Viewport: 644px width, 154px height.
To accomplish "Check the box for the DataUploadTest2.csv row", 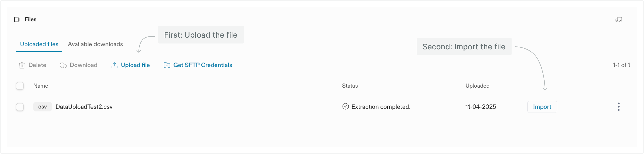I will pyautogui.click(x=20, y=107).
